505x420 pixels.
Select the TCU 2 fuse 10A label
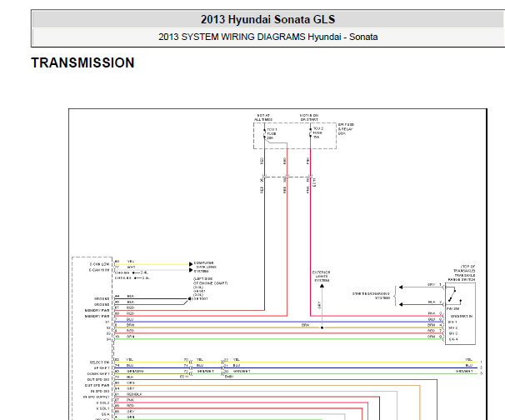coord(317,132)
